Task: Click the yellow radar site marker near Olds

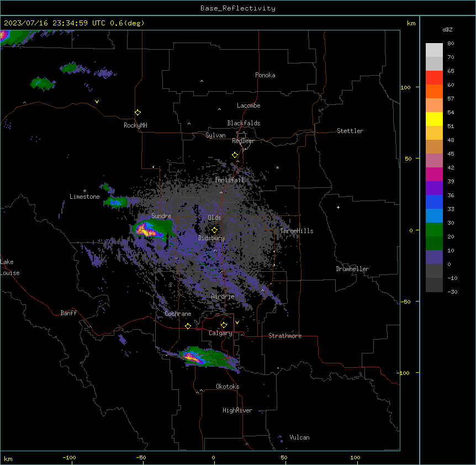Action: click(214, 230)
